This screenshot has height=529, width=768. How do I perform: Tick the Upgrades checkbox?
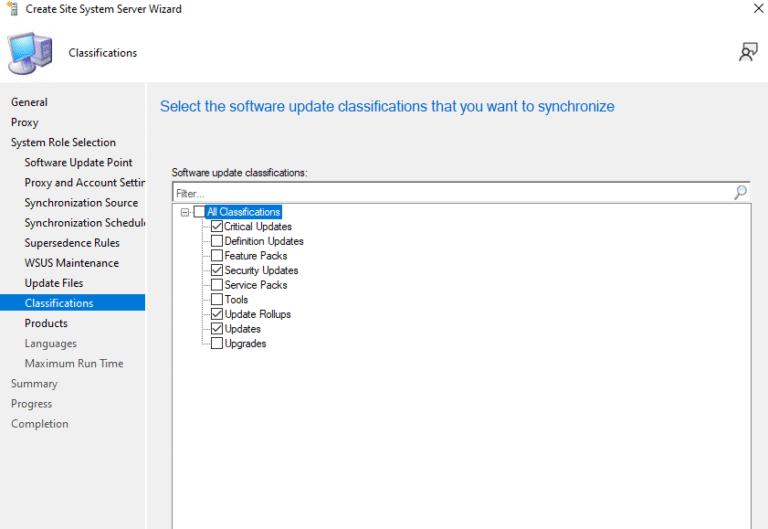[x=217, y=344]
